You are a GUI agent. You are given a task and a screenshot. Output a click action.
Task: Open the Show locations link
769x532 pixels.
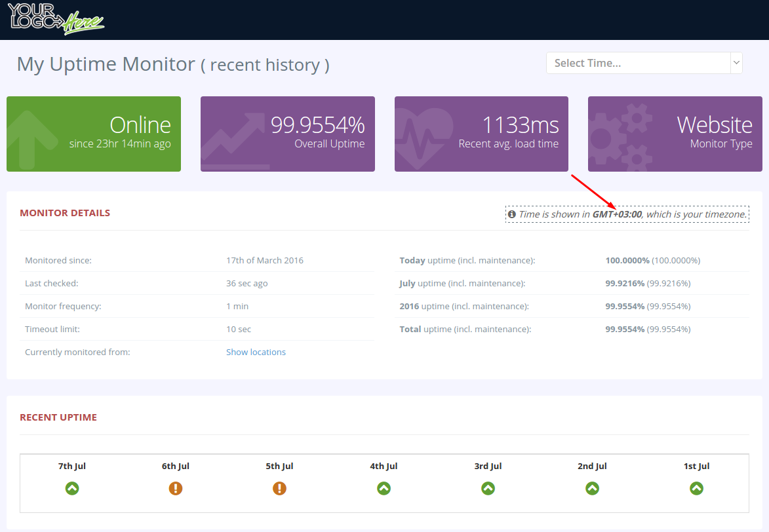tap(256, 352)
